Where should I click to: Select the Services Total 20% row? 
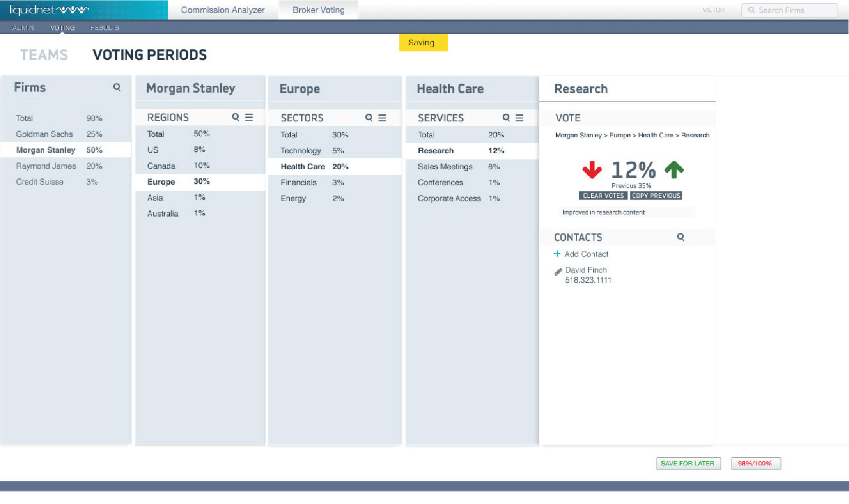(472, 135)
